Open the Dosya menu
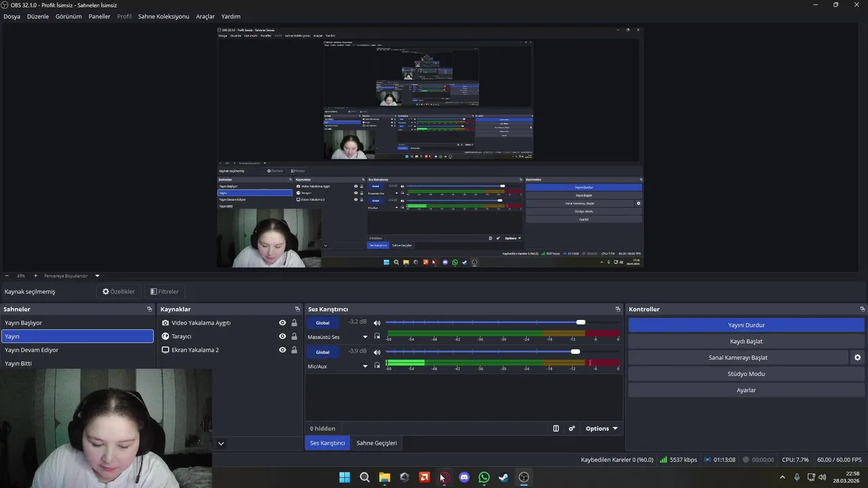 [12, 16]
